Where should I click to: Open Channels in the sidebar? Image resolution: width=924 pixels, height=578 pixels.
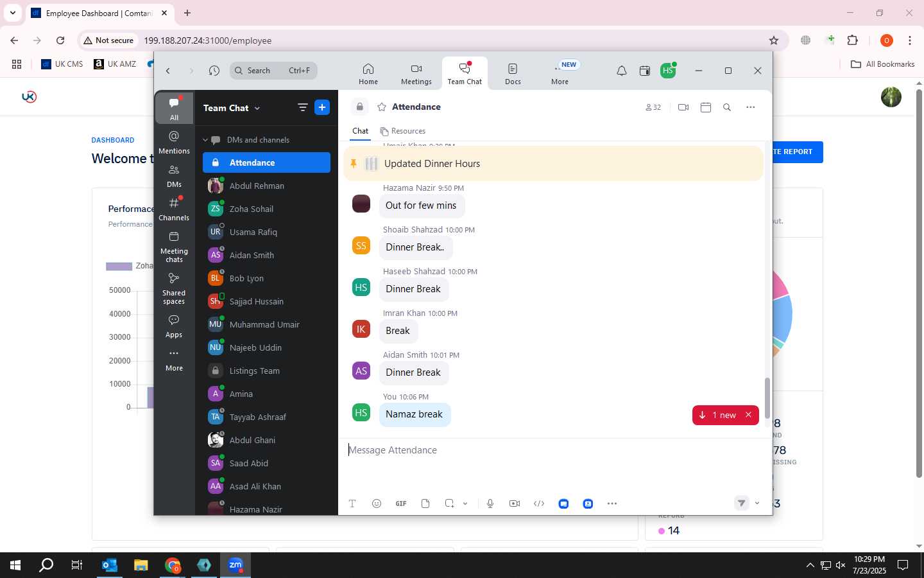pyautogui.click(x=174, y=209)
